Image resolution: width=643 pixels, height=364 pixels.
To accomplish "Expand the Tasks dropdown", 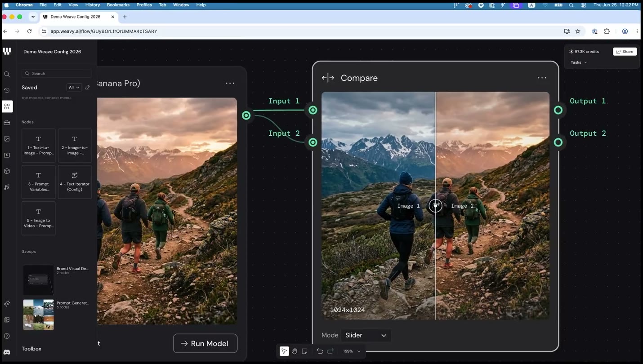I will point(579,62).
